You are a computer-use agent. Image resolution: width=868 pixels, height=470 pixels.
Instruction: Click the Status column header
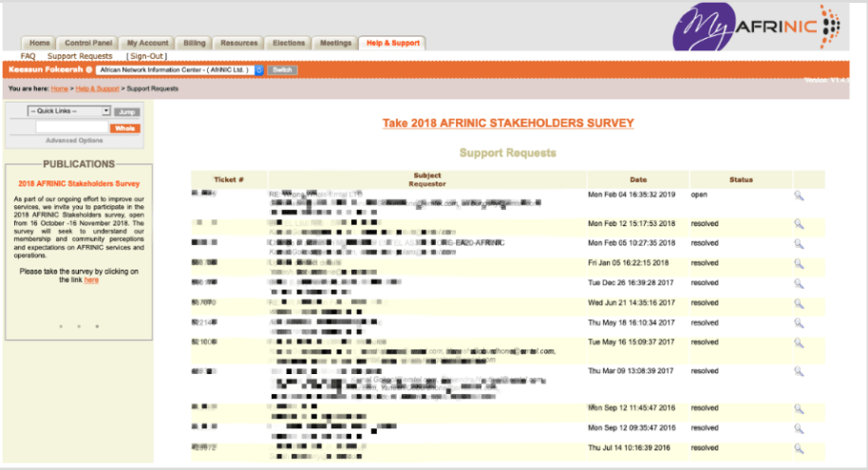(x=741, y=179)
